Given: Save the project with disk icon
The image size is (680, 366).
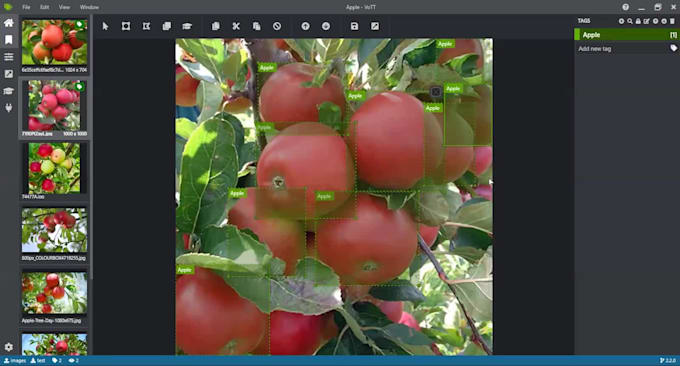Looking at the screenshot, I should click(354, 26).
